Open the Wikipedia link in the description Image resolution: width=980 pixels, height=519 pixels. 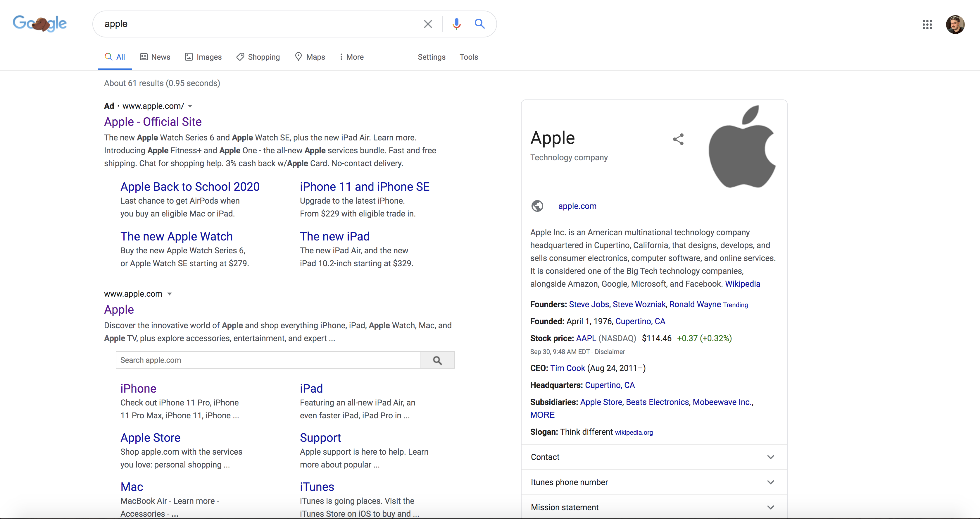pos(742,284)
